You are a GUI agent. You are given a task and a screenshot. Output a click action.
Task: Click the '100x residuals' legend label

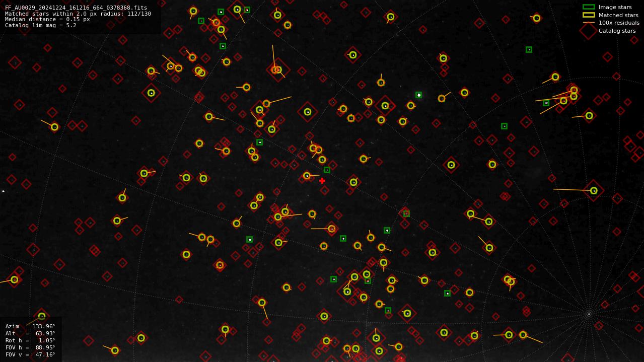(619, 23)
